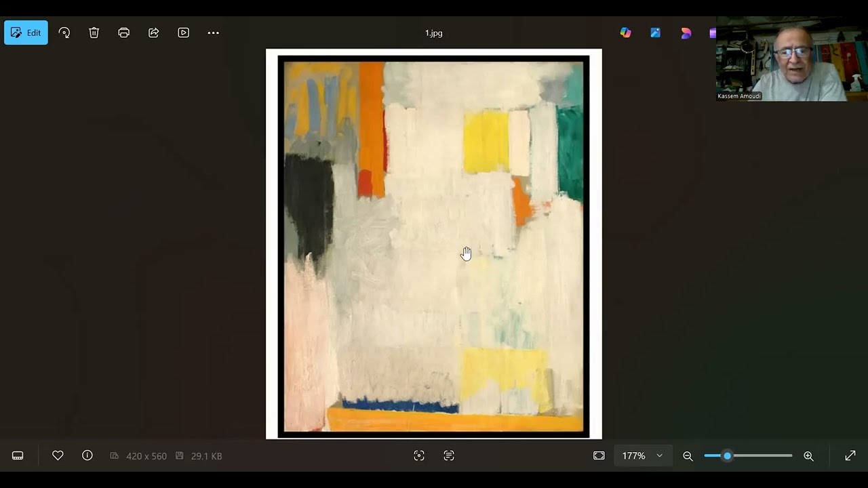Open the Designer blue image icon
The height and width of the screenshot is (488, 868).
pos(655,33)
